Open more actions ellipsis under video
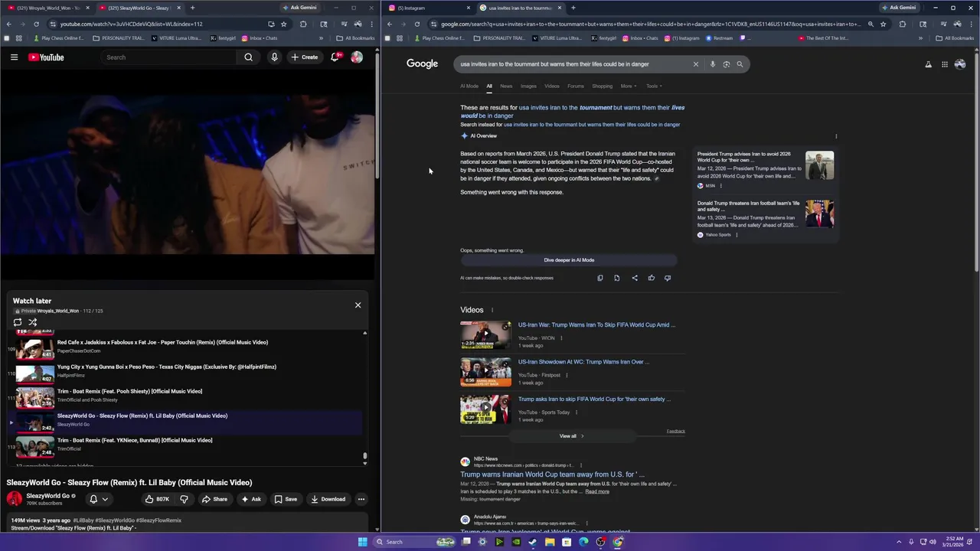This screenshot has width=980, height=551. point(361,499)
